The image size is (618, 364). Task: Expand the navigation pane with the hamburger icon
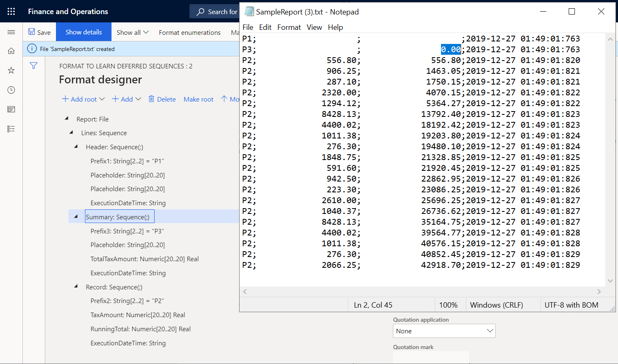11,32
